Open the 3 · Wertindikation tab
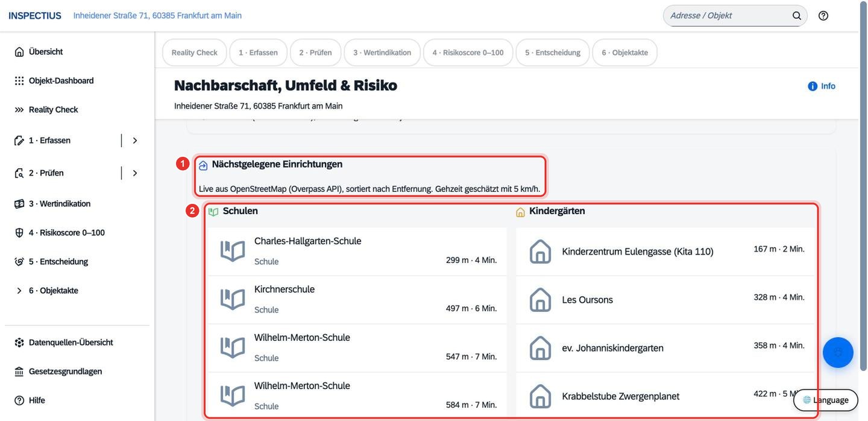This screenshot has width=868, height=421. point(382,52)
